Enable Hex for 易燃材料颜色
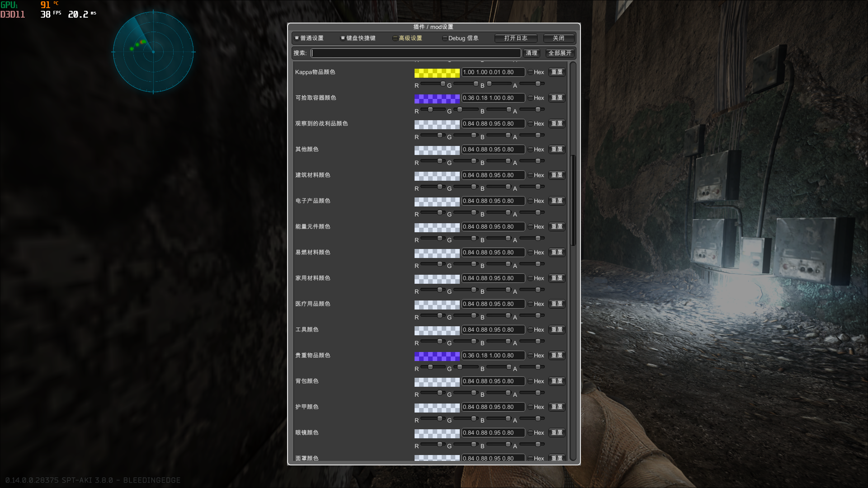868x488 pixels. pyautogui.click(x=536, y=253)
